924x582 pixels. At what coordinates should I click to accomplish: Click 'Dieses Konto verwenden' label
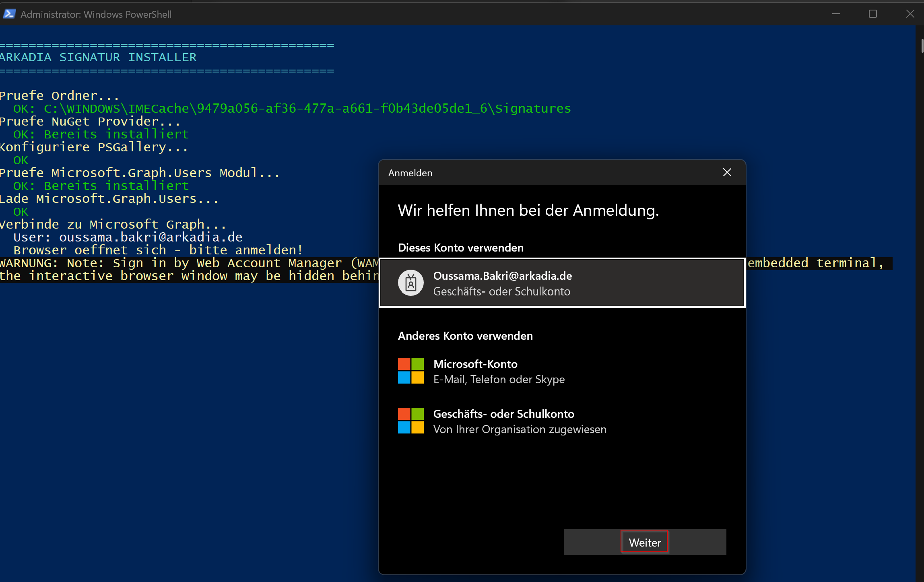click(x=461, y=248)
